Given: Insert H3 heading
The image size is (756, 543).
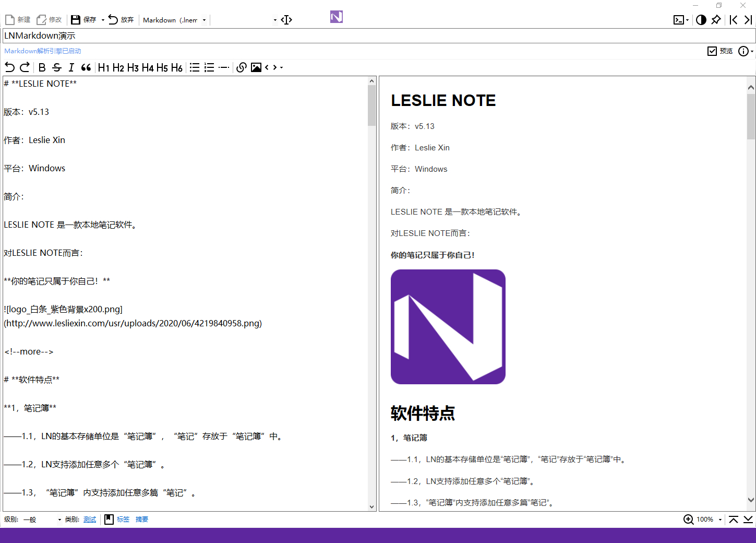Looking at the screenshot, I should [133, 67].
